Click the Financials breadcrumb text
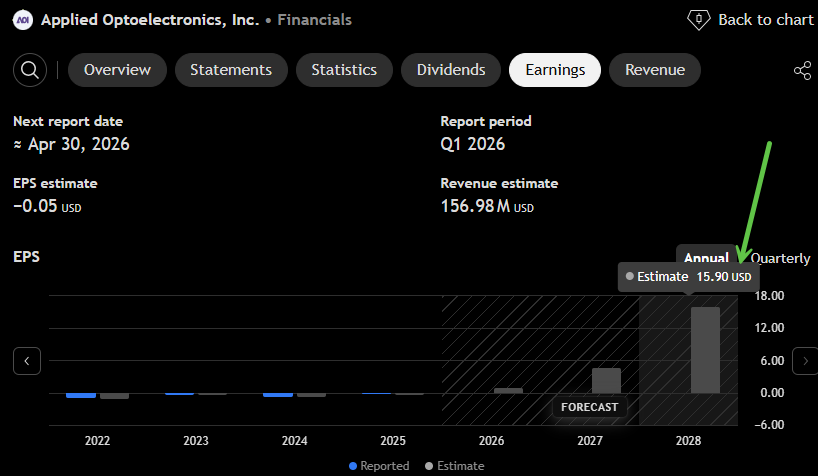The image size is (818, 476). coord(315,20)
